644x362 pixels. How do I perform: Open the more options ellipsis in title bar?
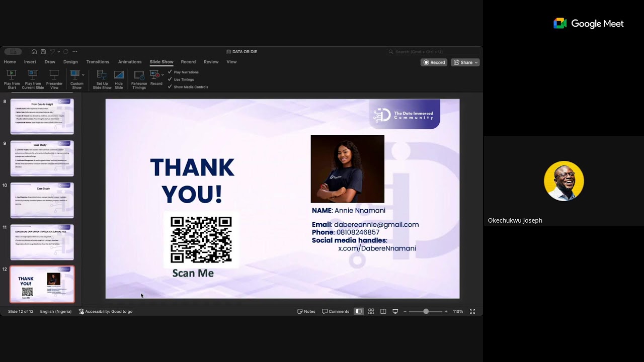75,52
